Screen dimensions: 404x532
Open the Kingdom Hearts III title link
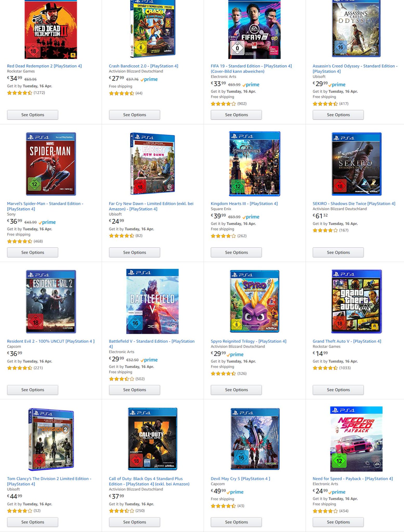[244, 204]
